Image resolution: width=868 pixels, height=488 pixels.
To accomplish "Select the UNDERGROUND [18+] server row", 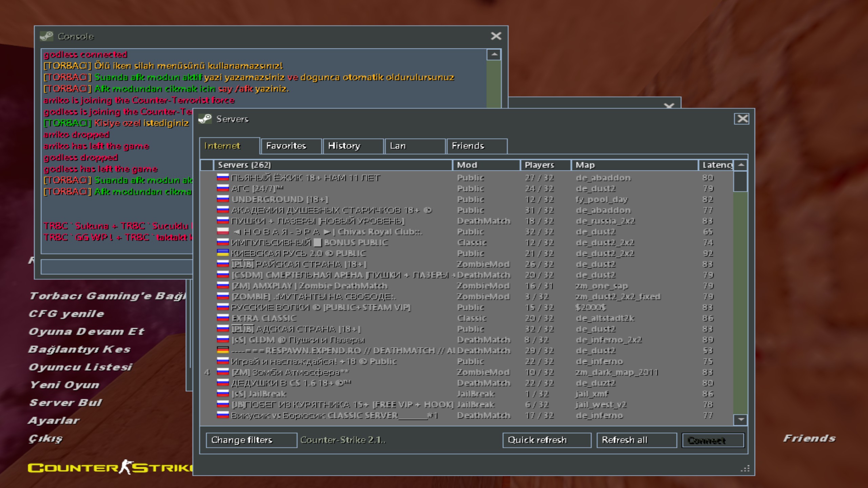I will 467,199.
